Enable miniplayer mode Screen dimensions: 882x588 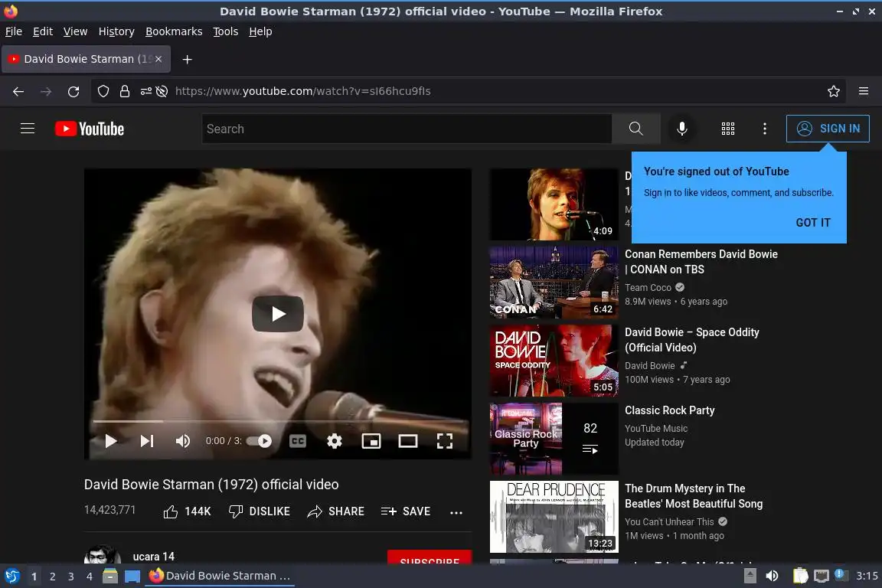coord(371,441)
